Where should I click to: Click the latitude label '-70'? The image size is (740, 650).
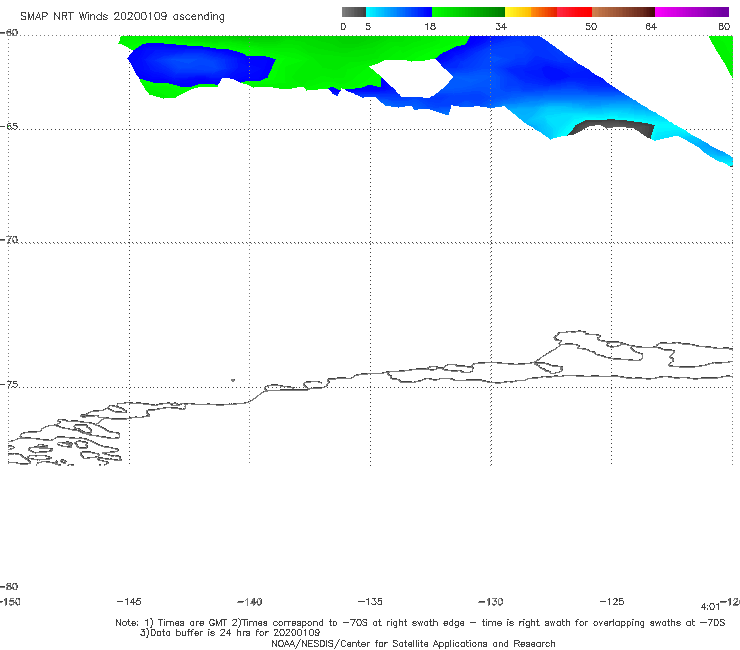coord(9,240)
